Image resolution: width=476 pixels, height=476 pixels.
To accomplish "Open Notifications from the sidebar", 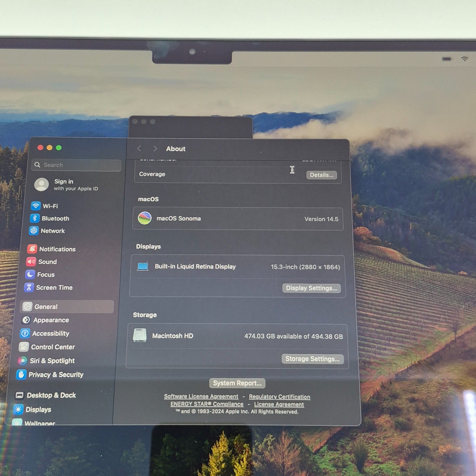I will 52,249.
